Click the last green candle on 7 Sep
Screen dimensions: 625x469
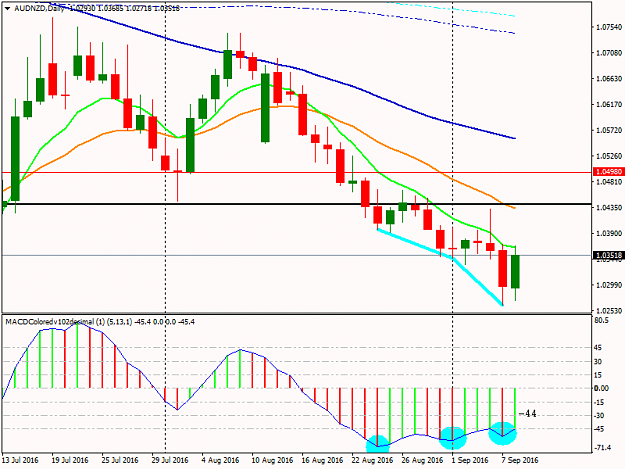point(515,272)
